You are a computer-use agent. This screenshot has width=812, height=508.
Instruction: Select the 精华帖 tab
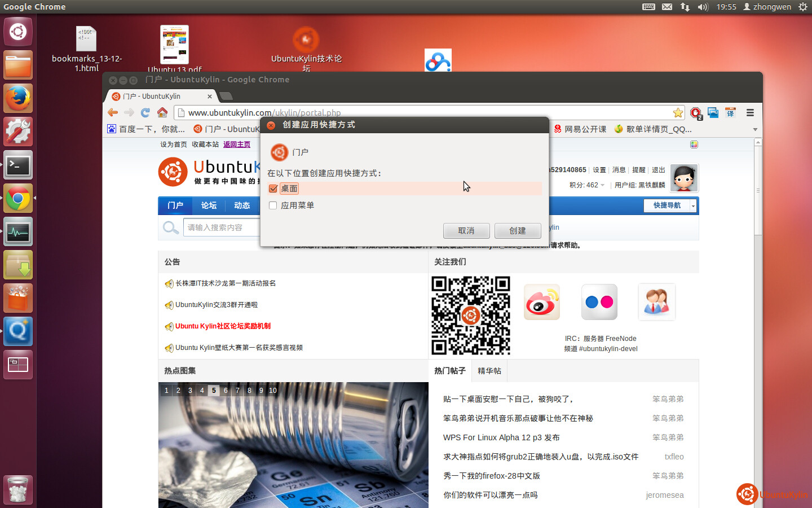click(x=489, y=371)
